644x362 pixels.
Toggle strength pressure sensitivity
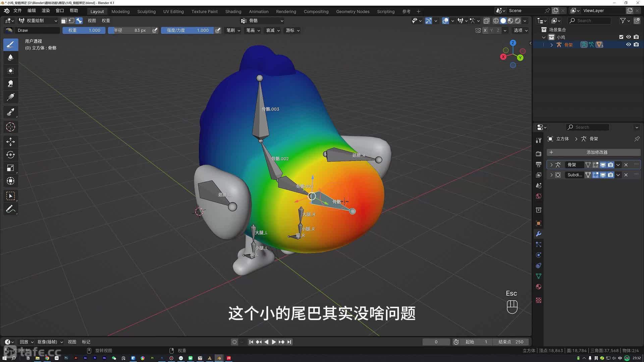tap(218, 31)
